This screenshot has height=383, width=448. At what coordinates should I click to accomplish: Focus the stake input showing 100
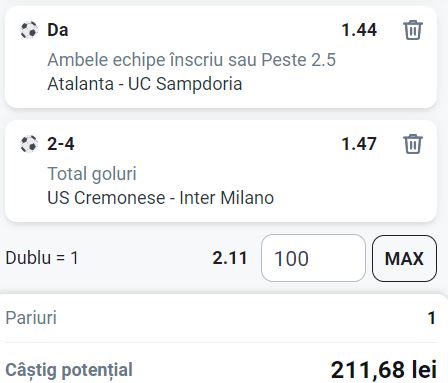coord(313,258)
